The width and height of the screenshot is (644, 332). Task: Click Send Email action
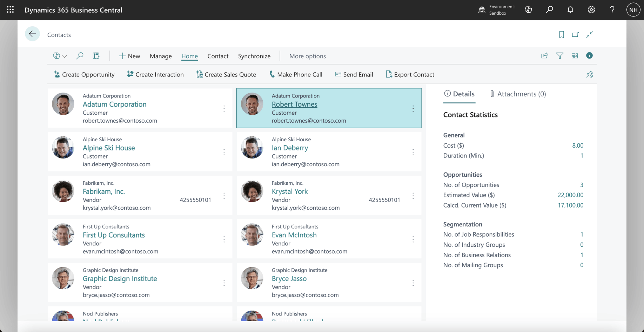coord(354,74)
